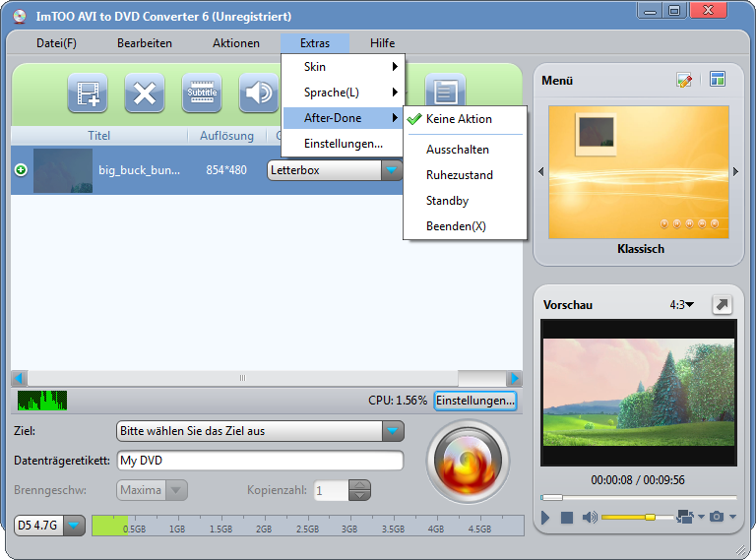
Task: Mute the preview volume speaker icon
Action: [590, 517]
